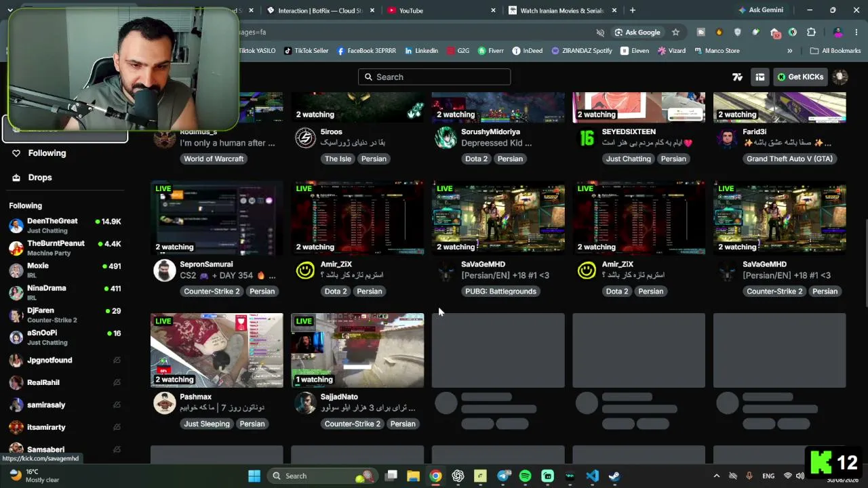Screen dimensions: 868x488
Task: Open the 7TV icon in Kick header
Action: [x=737, y=77]
